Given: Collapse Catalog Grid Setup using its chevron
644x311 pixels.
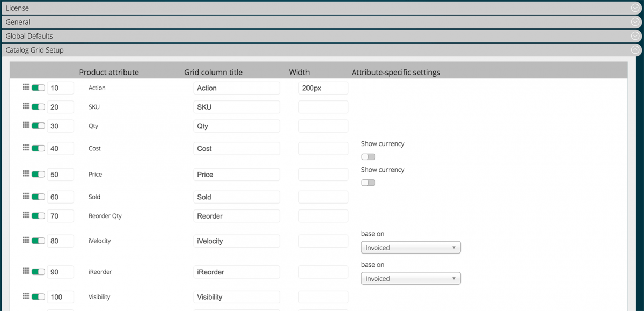Looking at the screenshot, I should coord(635,49).
